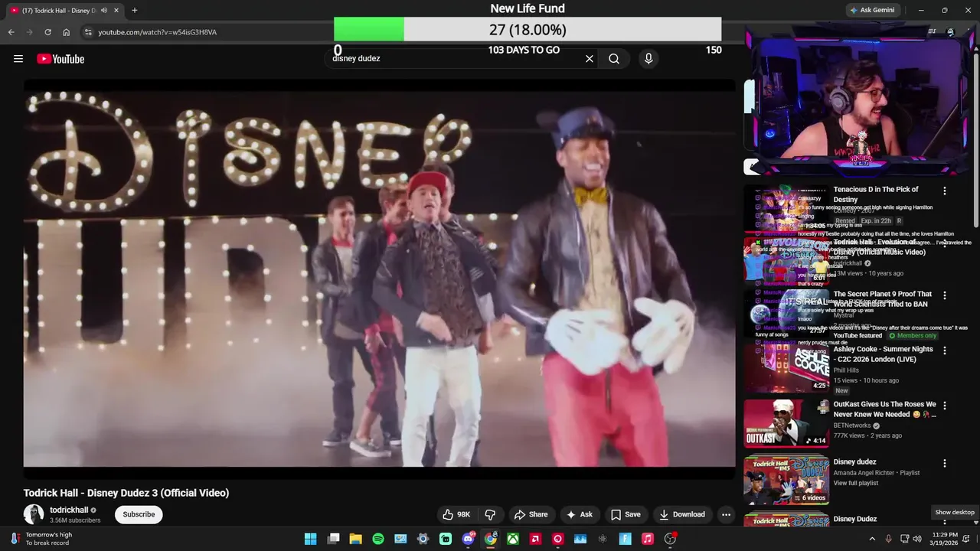Image resolution: width=980 pixels, height=551 pixels.
Task: Open the Phill Hills channel name
Action: point(846,370)
